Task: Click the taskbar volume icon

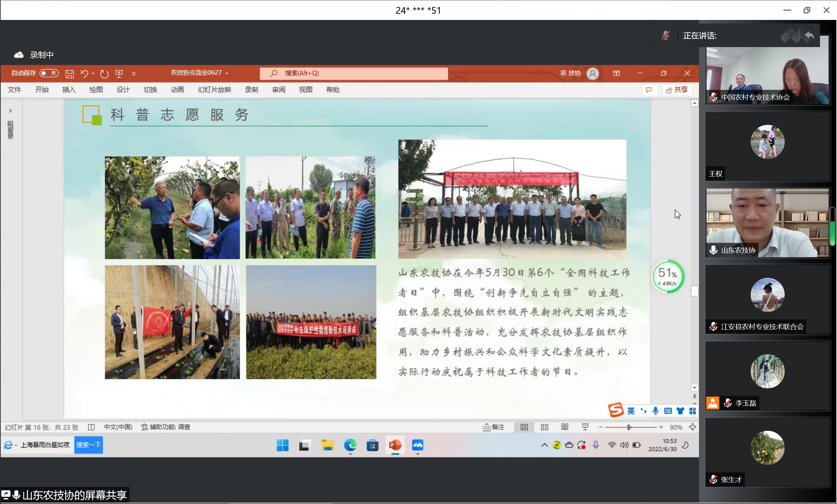Action: tap(624, 445)
